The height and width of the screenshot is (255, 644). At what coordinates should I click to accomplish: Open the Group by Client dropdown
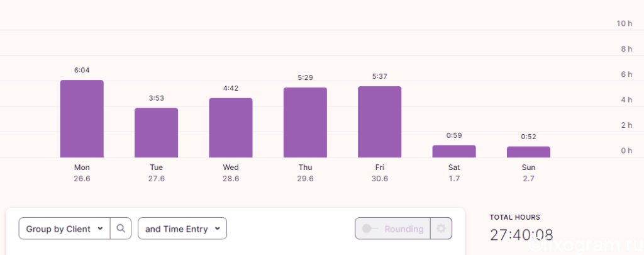65,229
